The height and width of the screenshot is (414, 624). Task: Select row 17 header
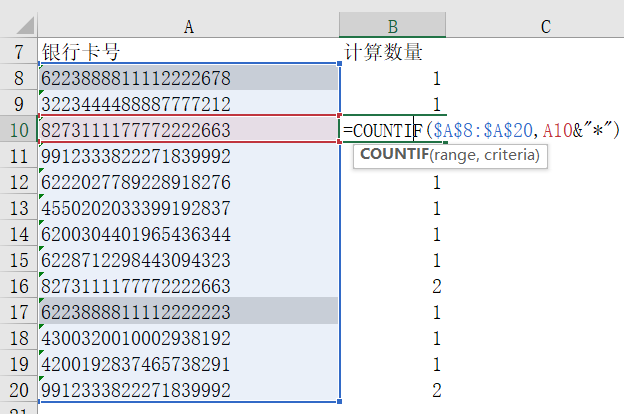tap(19, 311)
